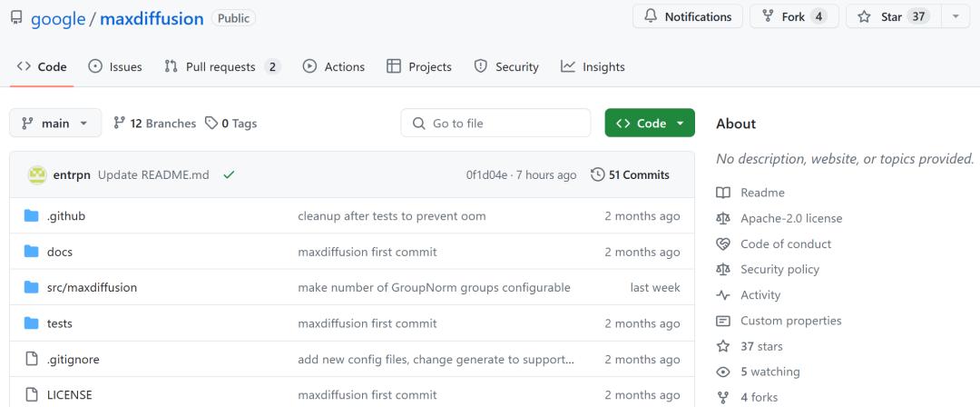This screenshot has height=407, width=980.
Task: Click the watching eye icon
Action: 723,372
